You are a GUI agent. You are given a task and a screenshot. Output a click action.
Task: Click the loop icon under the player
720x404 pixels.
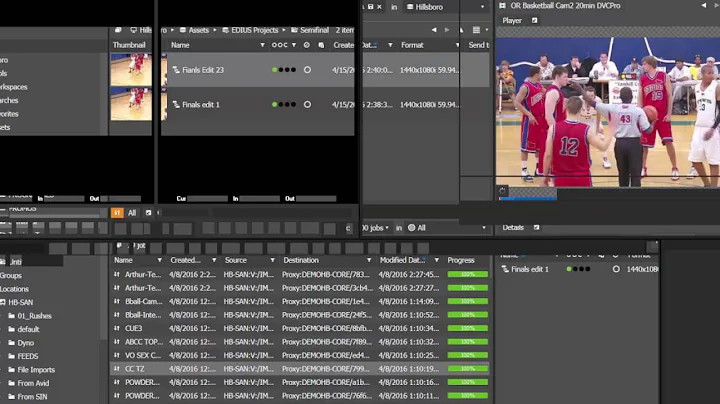pos(502,190)
